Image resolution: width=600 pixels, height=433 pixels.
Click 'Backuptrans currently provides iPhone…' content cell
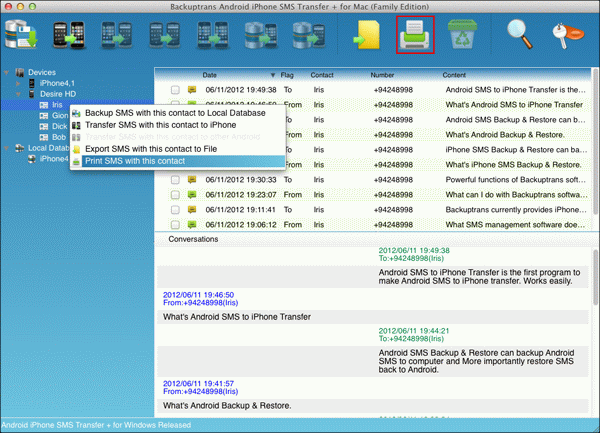tap(516, 210)
